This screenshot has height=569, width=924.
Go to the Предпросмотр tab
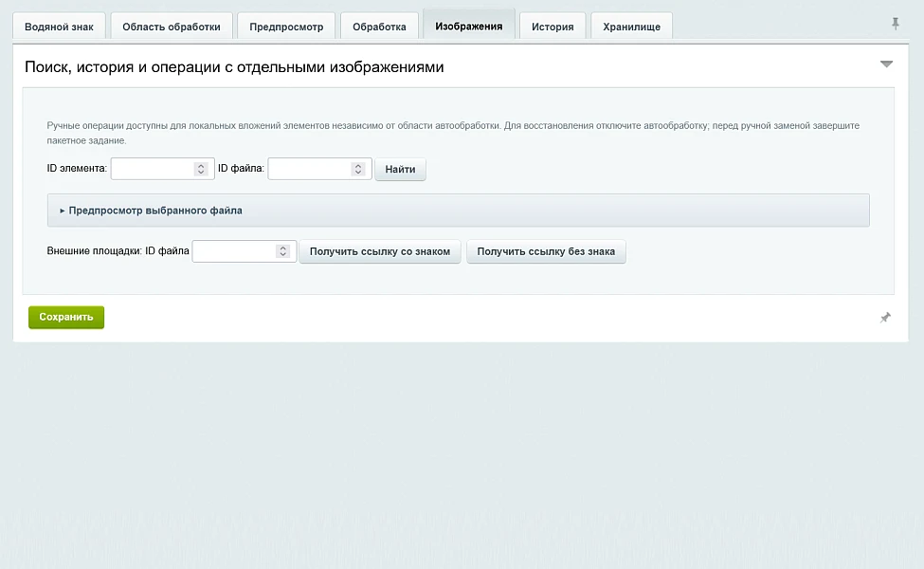[286, 27]
